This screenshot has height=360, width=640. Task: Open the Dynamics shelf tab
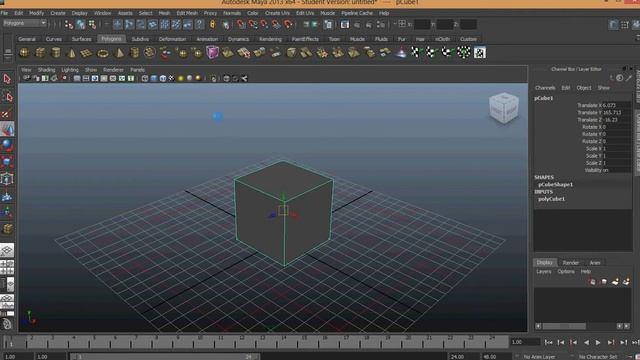[x=238, y=39]
